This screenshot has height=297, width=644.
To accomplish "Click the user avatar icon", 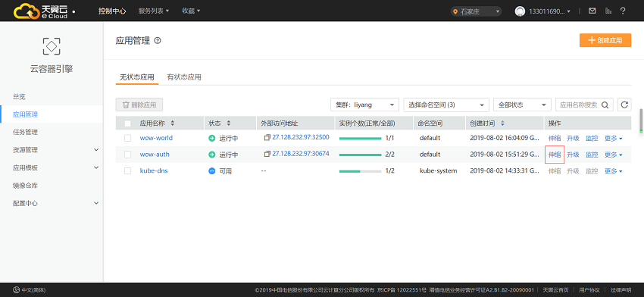I will click(520, 11).
